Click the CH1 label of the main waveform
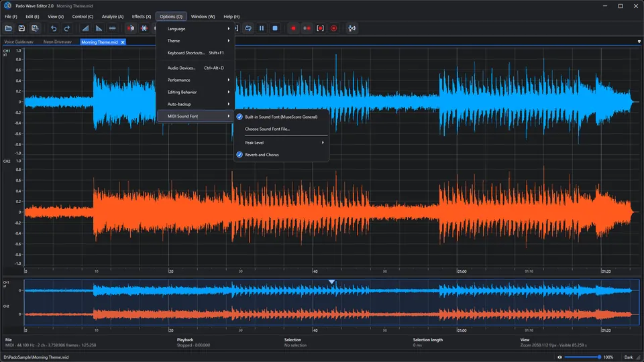644x362 pixels. pyautogui.click(x=6, y=51)
